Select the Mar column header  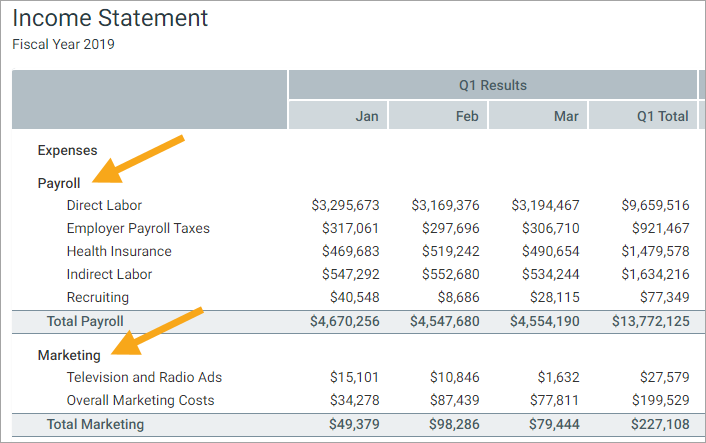tap(566, 116)
